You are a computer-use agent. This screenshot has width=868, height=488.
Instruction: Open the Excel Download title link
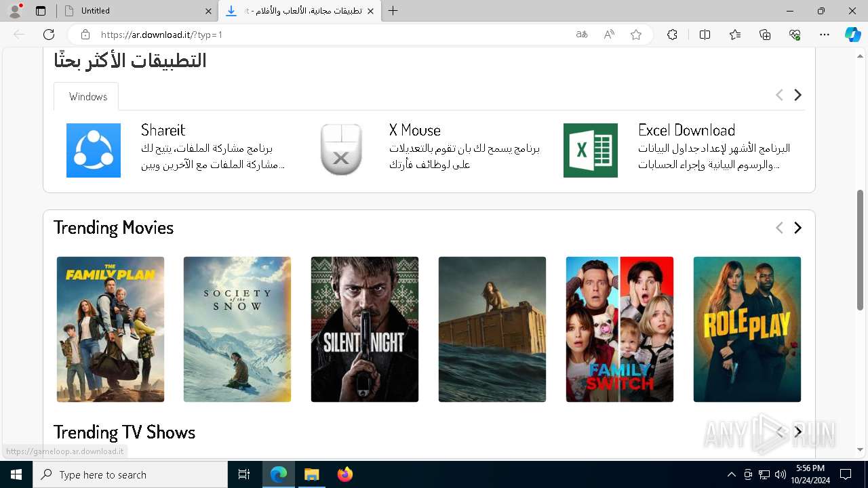(686, 130)
